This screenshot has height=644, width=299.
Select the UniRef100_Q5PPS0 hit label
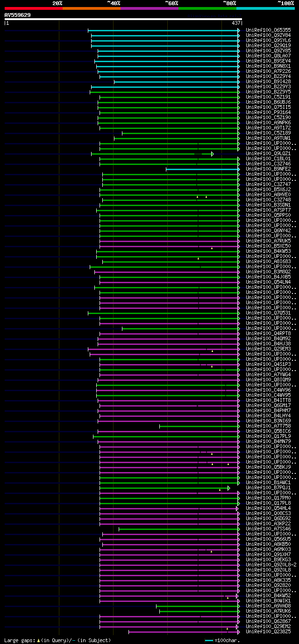click(268, 215)
